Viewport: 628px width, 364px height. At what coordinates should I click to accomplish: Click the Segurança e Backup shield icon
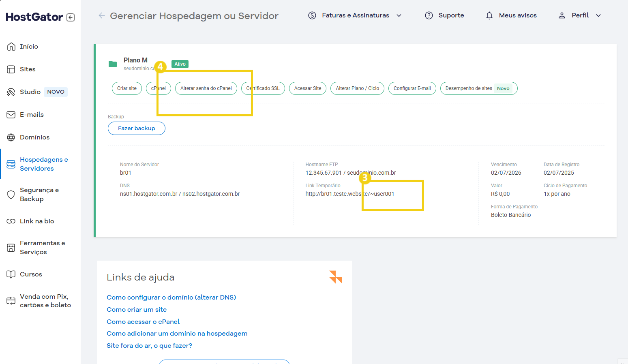tap(11, 195)
